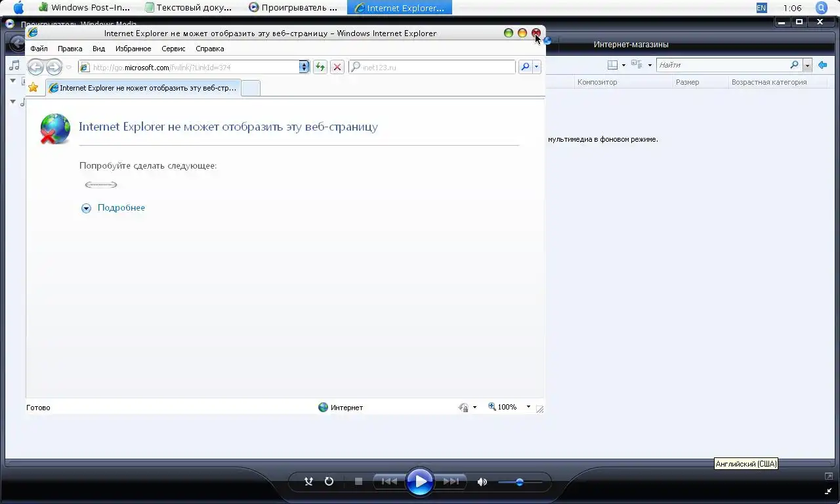Open the Справка menu
Viewport: 840px width, 504px height.
[x=210, y=49]
